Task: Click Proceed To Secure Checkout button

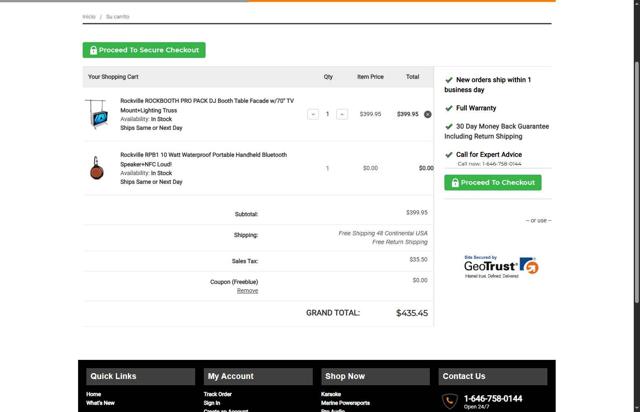Action: point(144,50)
